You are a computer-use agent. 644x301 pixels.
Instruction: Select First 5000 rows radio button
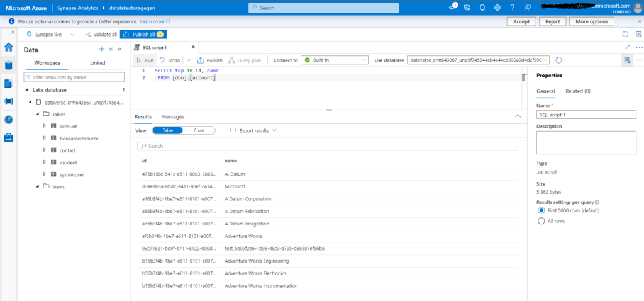(541, 210)
